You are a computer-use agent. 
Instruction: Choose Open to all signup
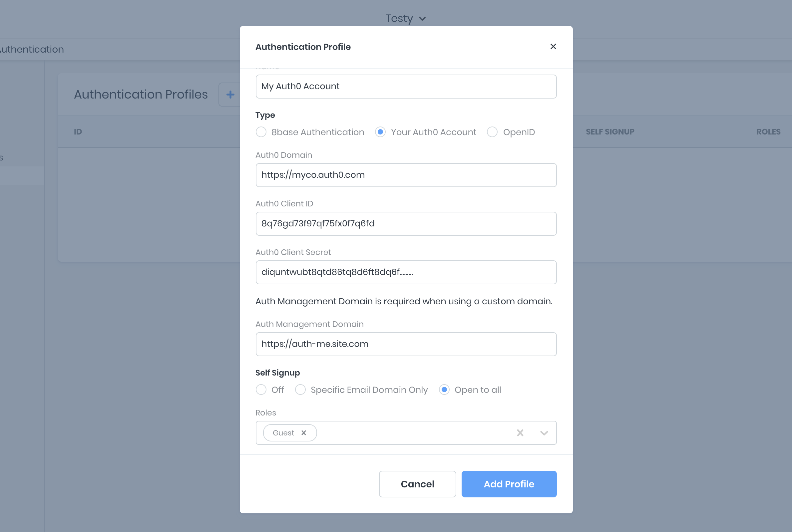[x=444, y=390]
